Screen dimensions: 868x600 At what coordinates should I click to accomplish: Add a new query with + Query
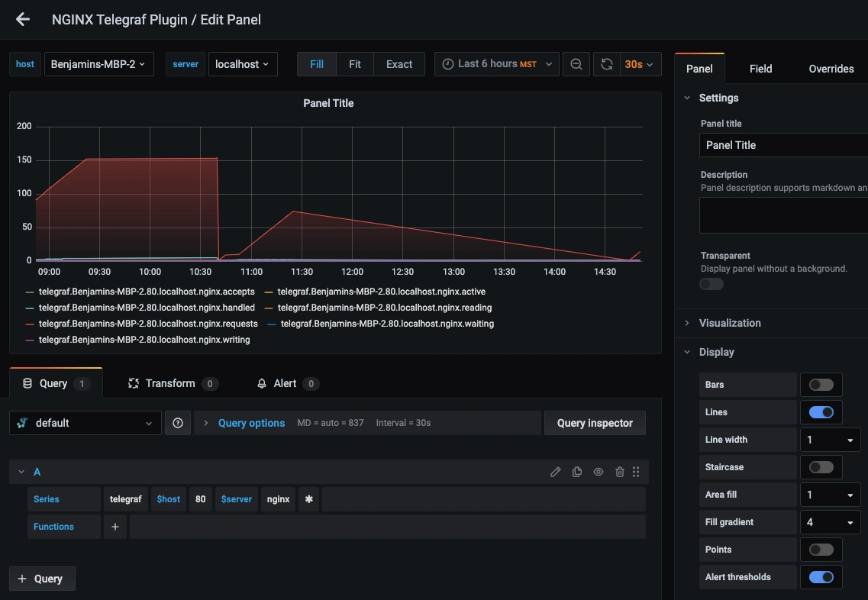pyautogui.click(x=42, y=579)
